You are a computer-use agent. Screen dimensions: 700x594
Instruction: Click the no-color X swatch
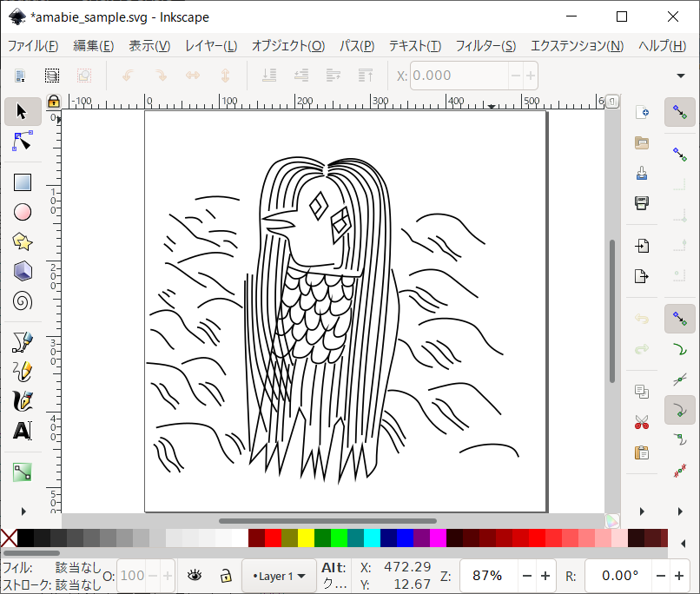(9, 538)
